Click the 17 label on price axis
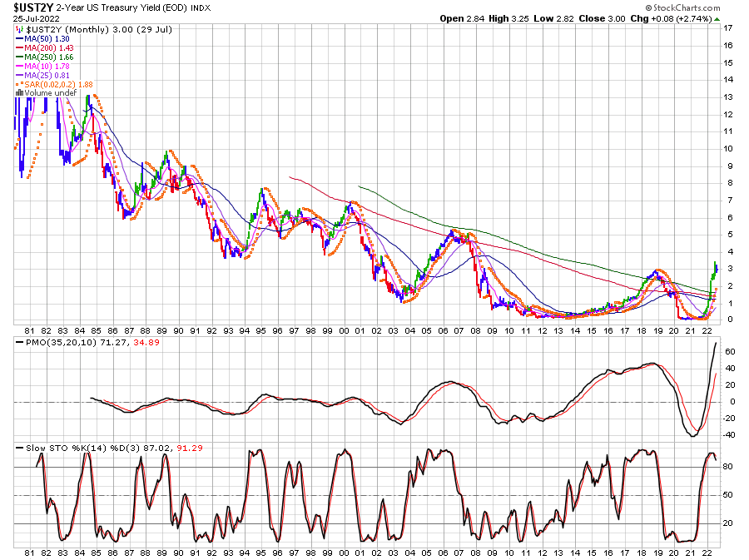Screen dimensions: 749x560 (727, 27)
